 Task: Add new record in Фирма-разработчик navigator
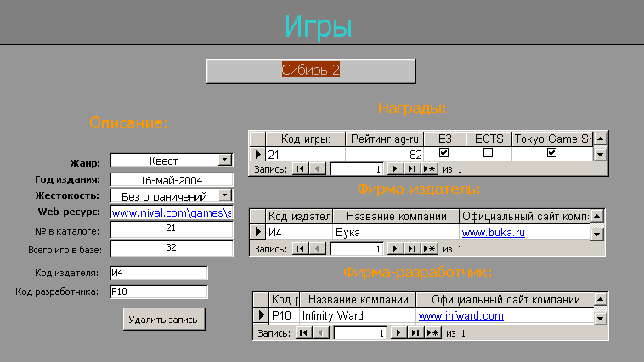click(433, 333)
